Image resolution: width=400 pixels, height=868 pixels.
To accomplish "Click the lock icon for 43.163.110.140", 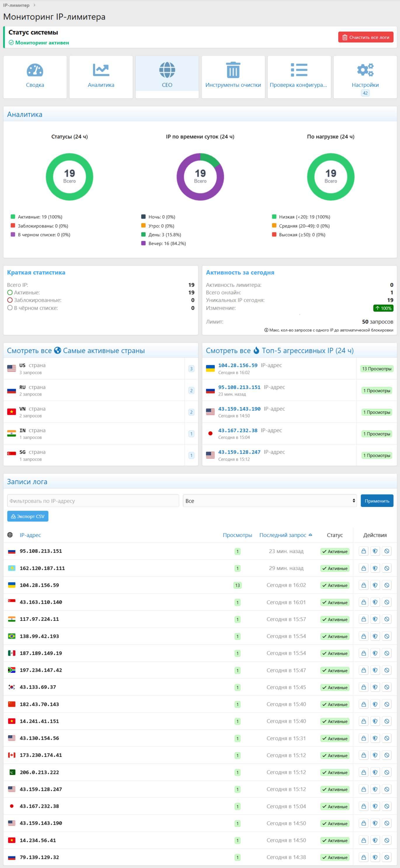I will (x=364, y=602).
